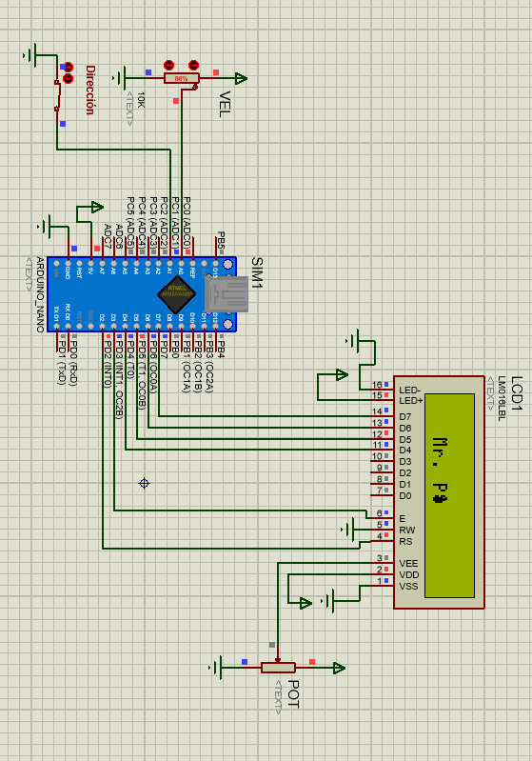Image resolution: width=532 pixels, height=761 pixels.
Task: Click the E pin label on the LCD
Action: [x=402, y=519]
